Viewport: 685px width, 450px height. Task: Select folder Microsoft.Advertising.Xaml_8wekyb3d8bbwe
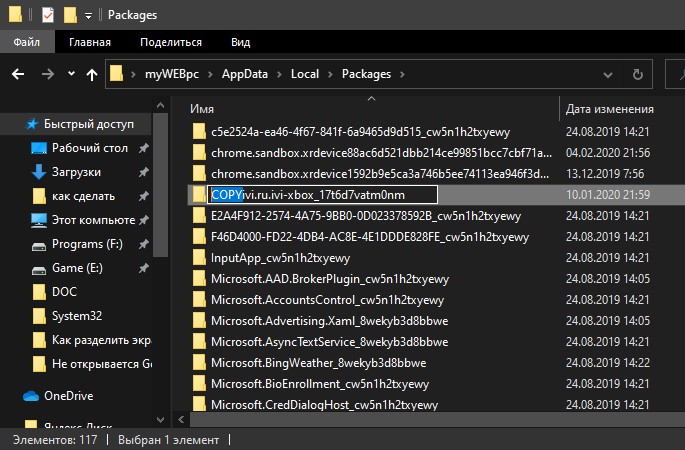pos(329,321)
